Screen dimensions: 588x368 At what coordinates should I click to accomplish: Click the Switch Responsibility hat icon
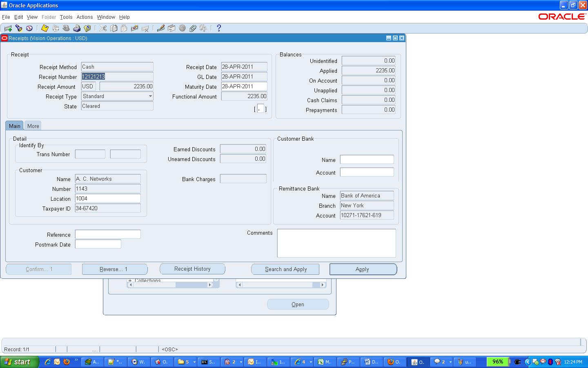click(x=66, y=28)
